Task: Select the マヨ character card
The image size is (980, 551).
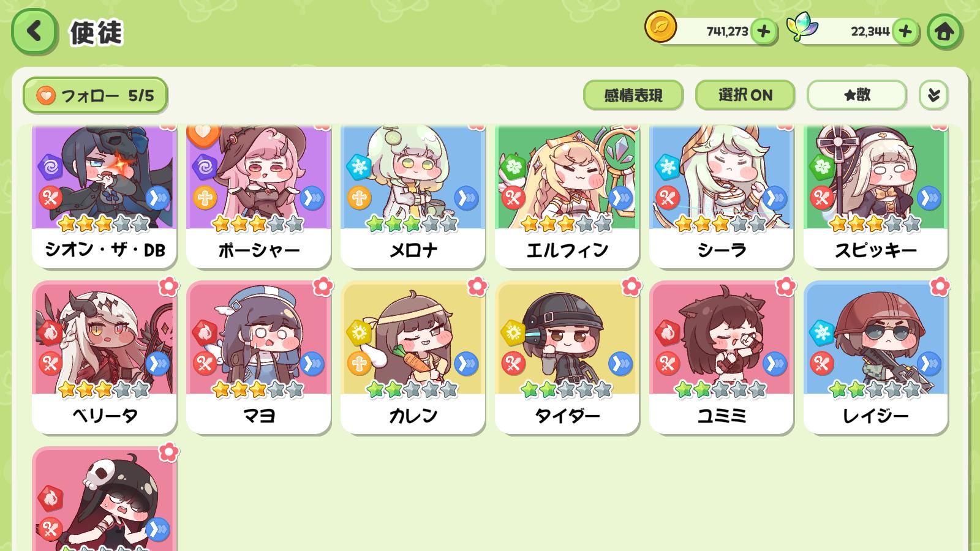Action: (x=258, y=358)
